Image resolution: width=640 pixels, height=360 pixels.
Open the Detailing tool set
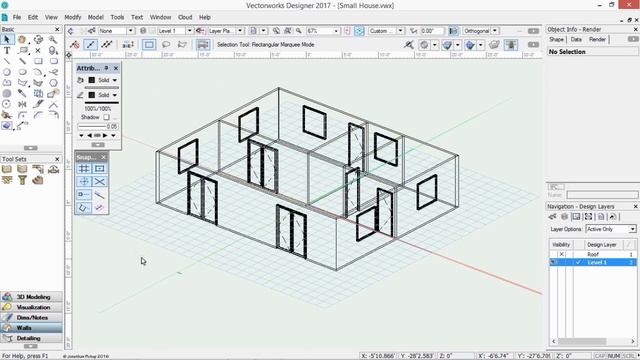pos(31,338)
